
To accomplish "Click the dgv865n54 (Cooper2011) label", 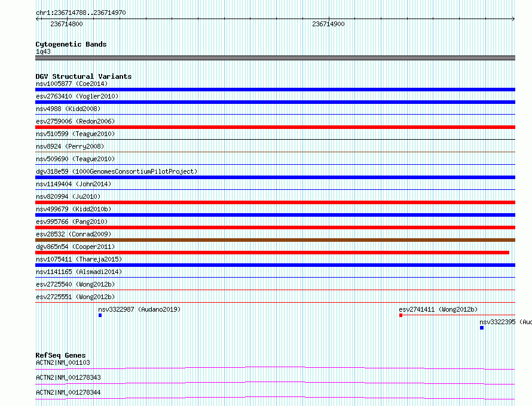I will pyautogui.click(x=75, y=247).
